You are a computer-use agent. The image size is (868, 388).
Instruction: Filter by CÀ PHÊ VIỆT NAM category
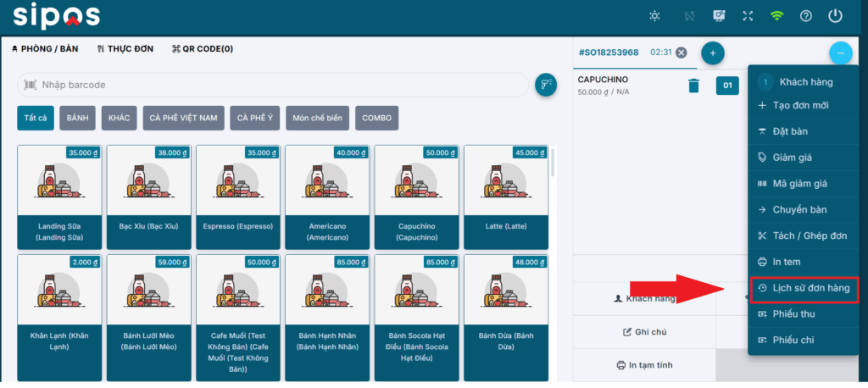(x=182, y=118)
